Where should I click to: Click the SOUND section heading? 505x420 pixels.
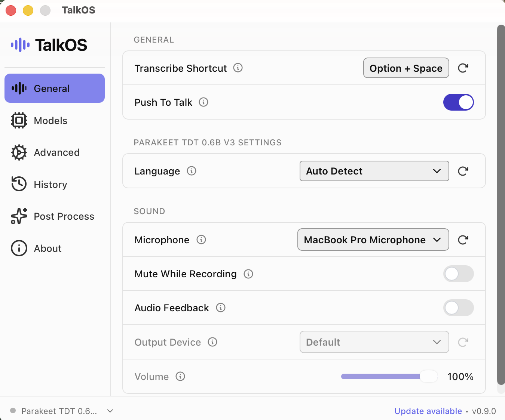149,211
